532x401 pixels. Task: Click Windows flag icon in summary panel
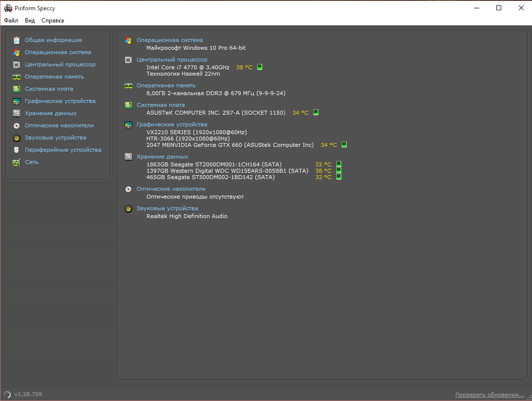pos(128,40)
